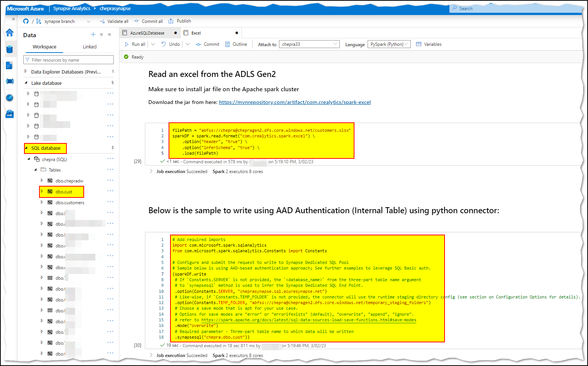Click Commit all
588x366 pixels.
(x=148, y=21)
